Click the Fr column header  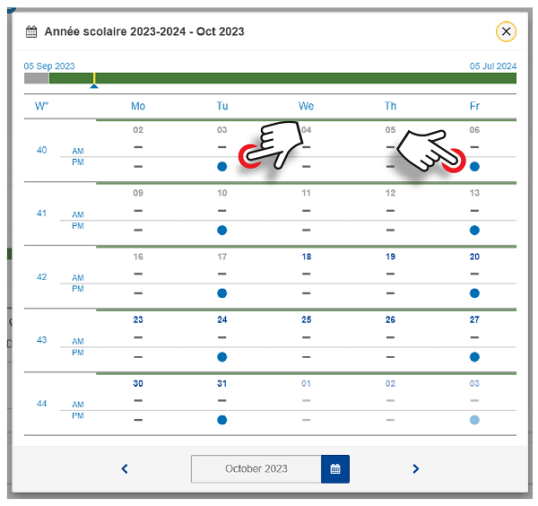tap(475, 106)
